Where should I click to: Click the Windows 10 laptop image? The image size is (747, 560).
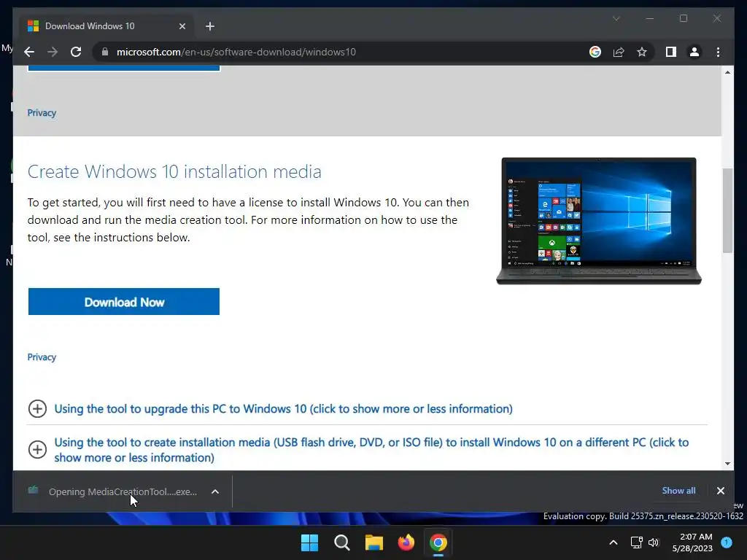click(x=599, y=221)
